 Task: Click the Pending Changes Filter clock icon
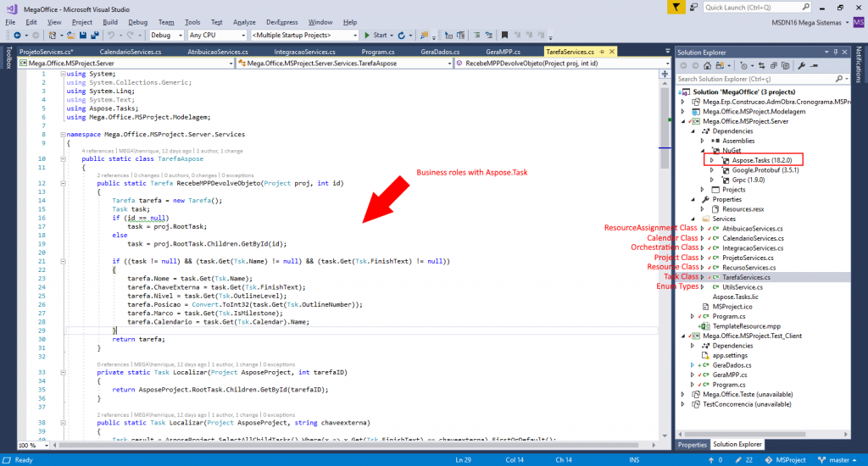coord(743,66)
